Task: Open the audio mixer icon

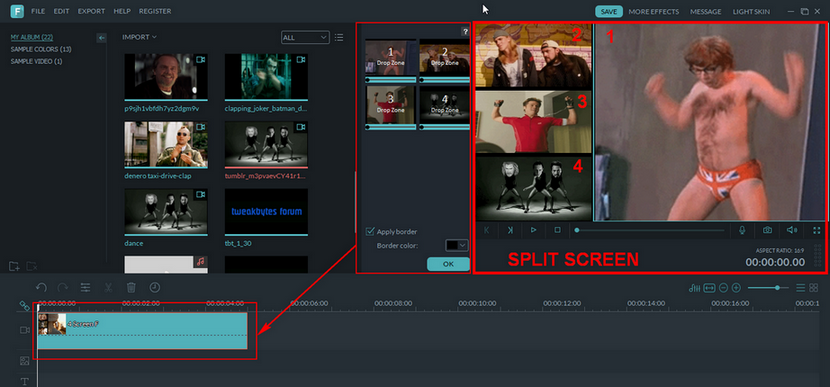Action: (x=695, y=288)
